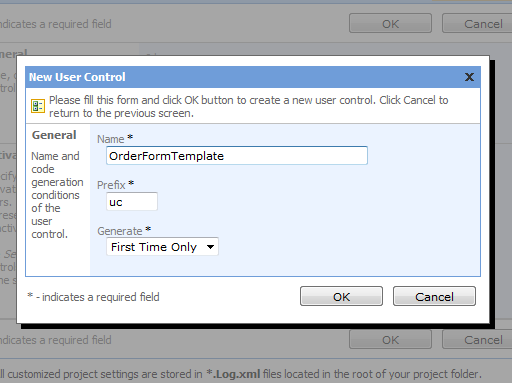
Task: Click the required field note inside the dialog
Action: pyautogui.click(x=93, y=297)
